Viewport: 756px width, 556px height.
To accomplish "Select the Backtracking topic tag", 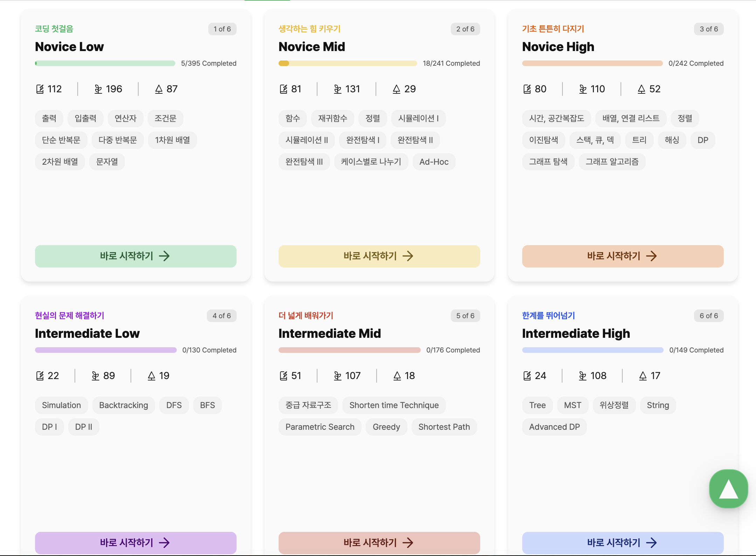I will tap(124, 405).
